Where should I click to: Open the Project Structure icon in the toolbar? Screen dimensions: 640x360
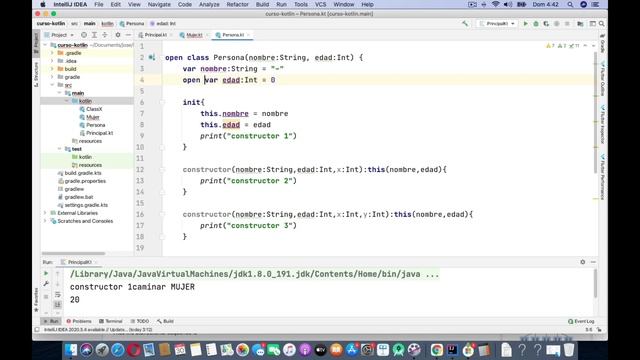pos(580,24)
